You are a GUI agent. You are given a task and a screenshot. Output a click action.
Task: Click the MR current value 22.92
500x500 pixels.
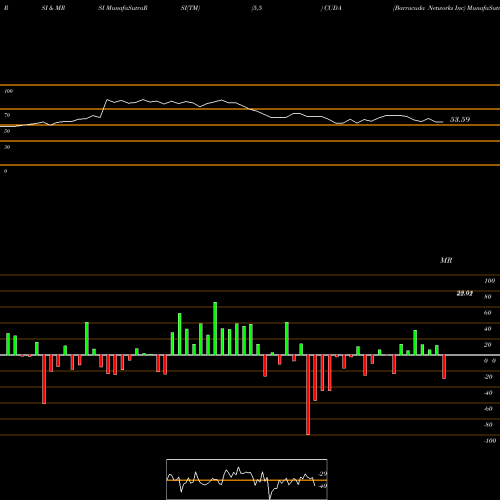(x=465, y=293)
